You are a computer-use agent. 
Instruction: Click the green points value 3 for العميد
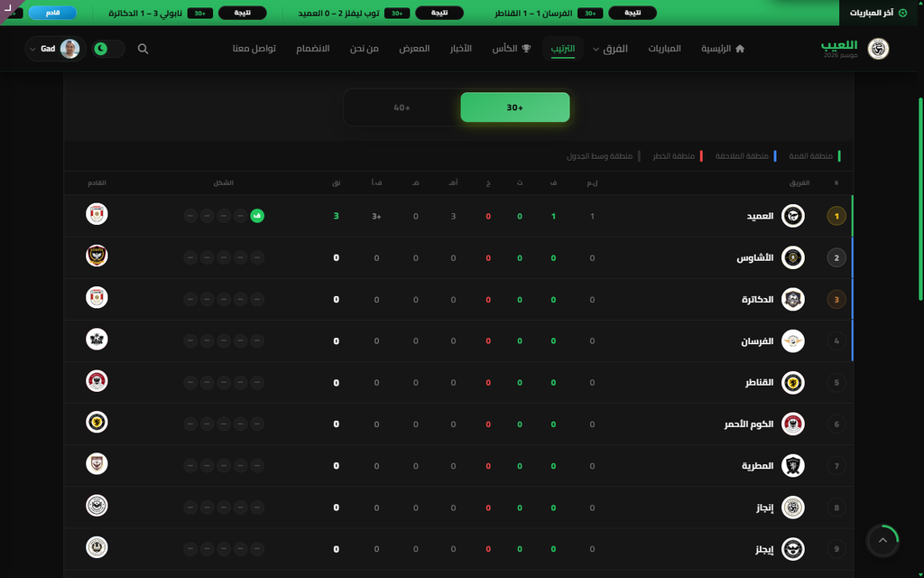click(336, 217)
